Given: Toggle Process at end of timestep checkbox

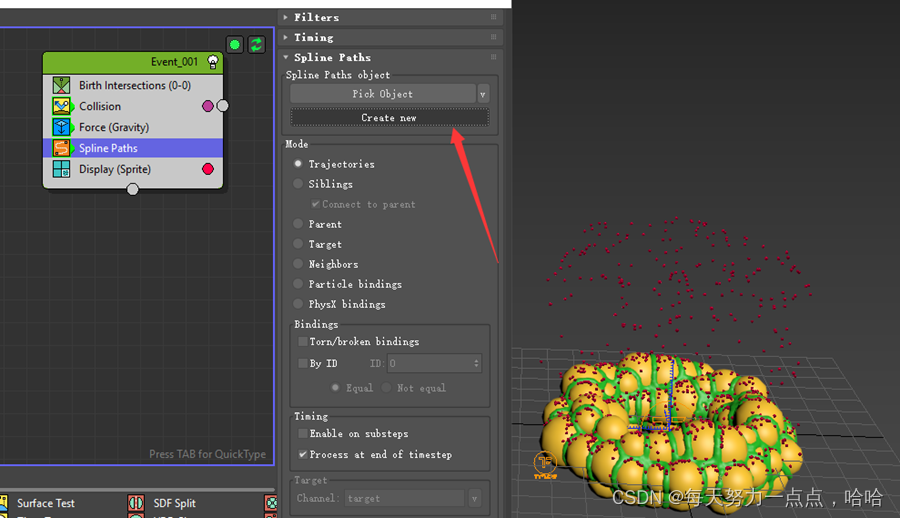Looking at the screenshot, I should tap(302, 454).
